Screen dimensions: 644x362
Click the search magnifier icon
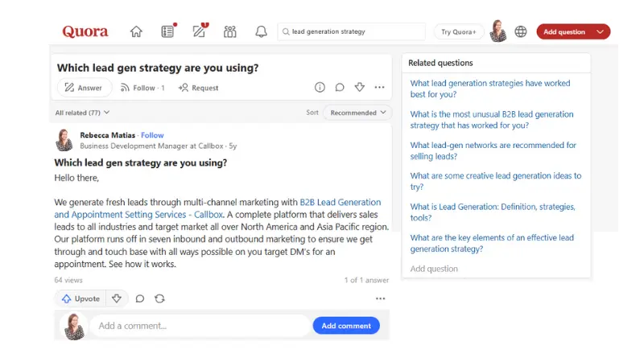coord(286,31)
